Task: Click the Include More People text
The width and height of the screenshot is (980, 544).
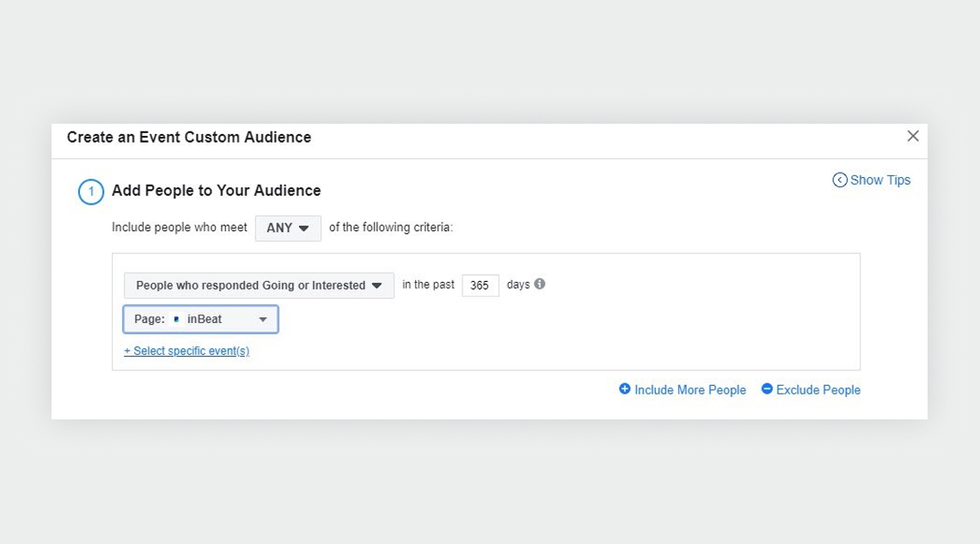Action: (x=690, y=389)
